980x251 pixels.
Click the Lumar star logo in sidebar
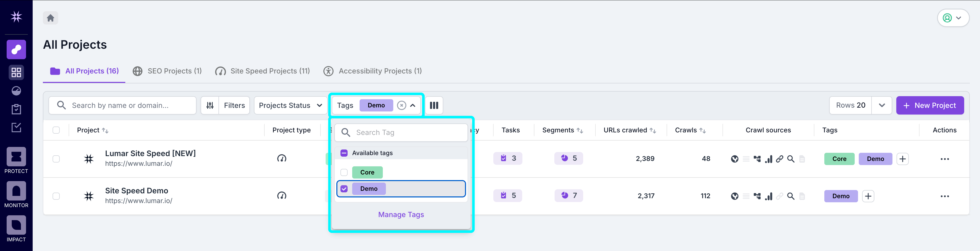click(x=16, y=17)
